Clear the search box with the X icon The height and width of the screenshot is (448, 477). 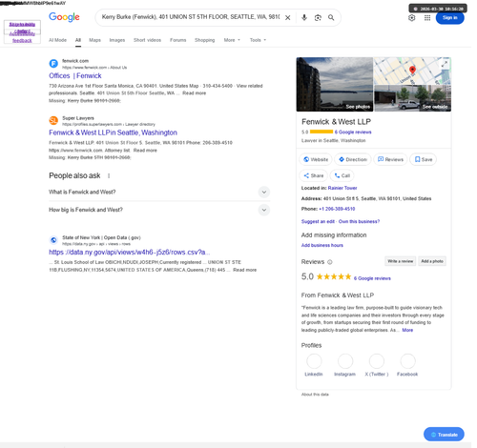(x=288, y=18)
